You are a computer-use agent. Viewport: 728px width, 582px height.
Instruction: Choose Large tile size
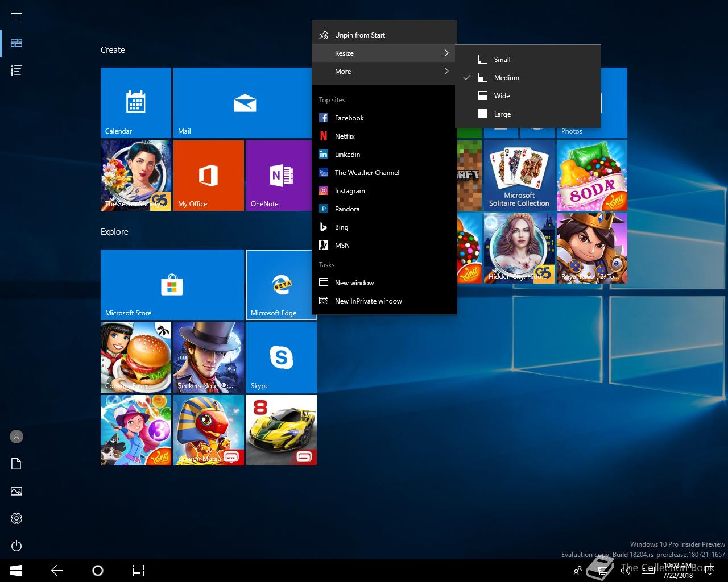pyautogui.click(x=528, y=114)
